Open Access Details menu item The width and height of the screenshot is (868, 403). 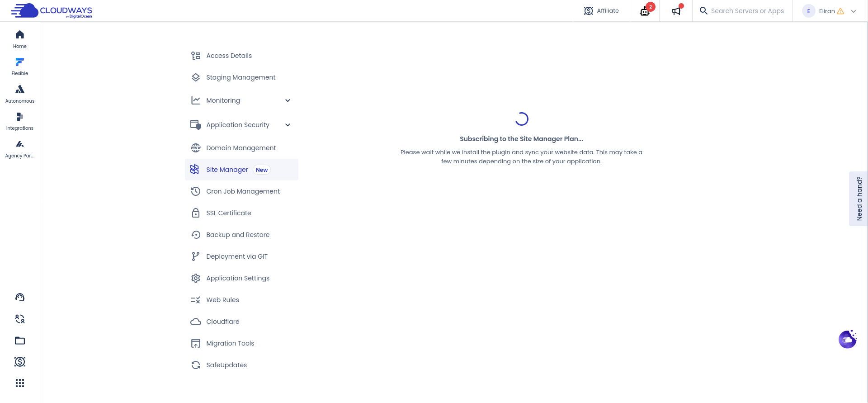tap(242, 56)
